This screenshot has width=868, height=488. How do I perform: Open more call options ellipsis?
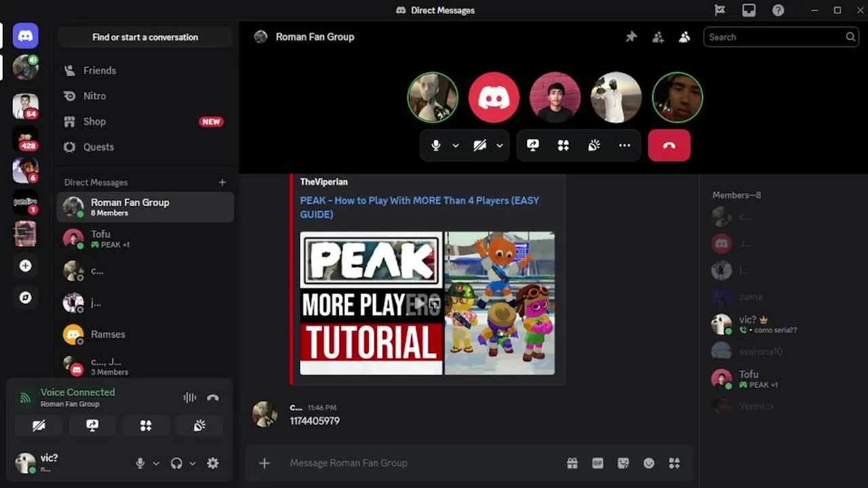[625, 145]
